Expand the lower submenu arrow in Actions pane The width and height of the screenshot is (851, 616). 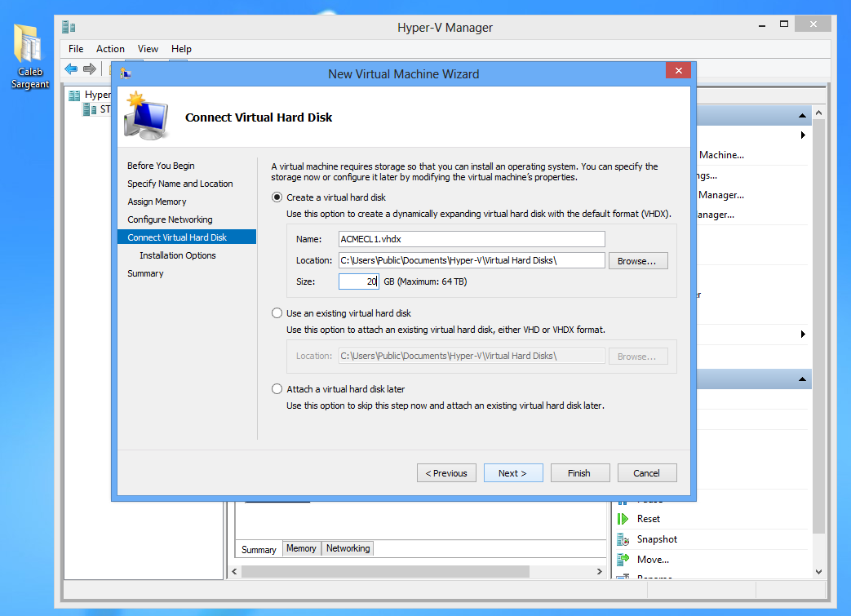coord(803,335)
